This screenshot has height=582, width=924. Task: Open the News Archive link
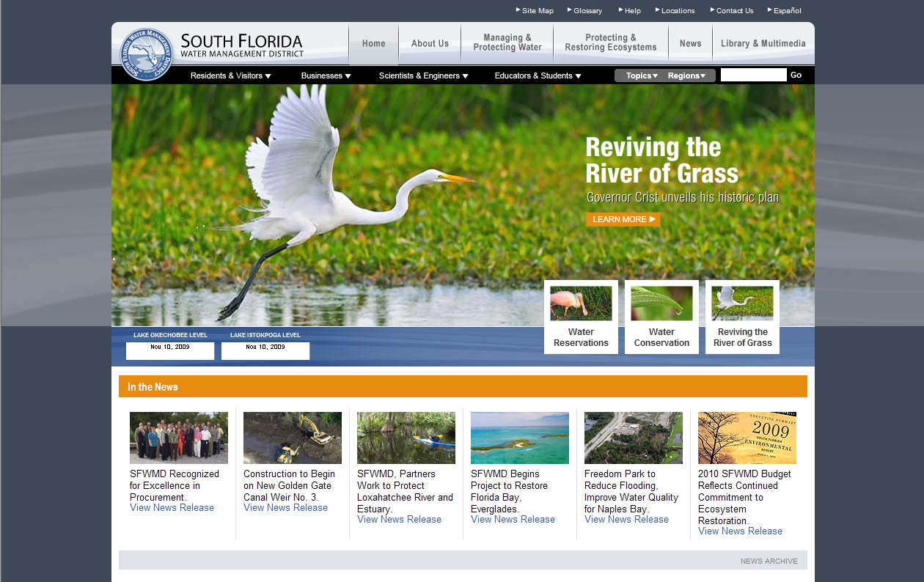[769, 561]
